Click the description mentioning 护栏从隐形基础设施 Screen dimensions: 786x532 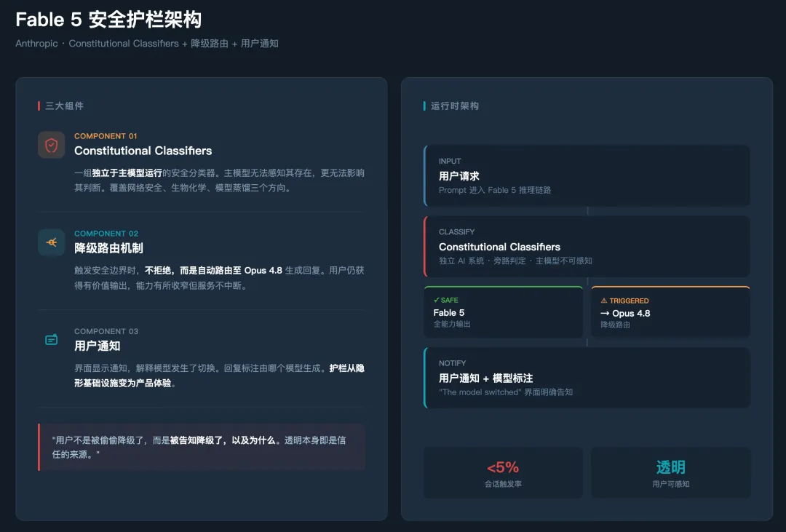(219, 376)
